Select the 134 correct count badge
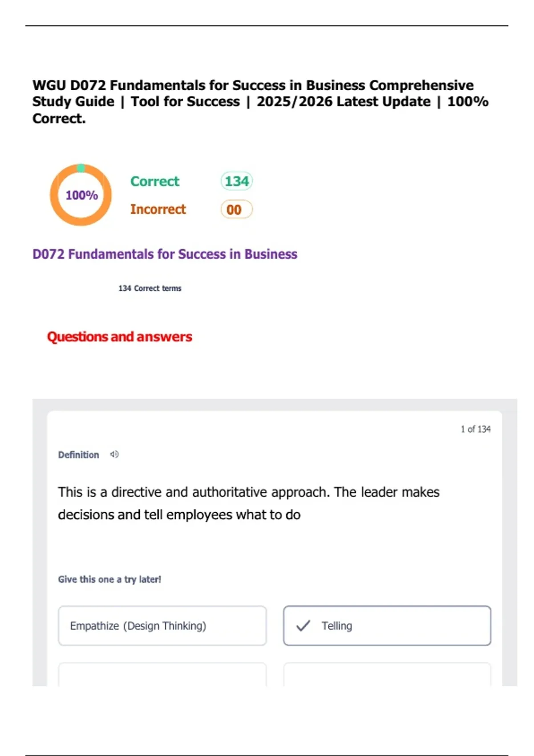This screenshot has height=756, width=534. (236, 181)
